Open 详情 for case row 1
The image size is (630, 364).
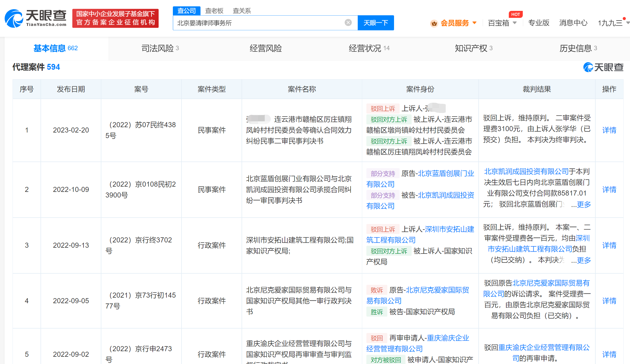click(x=609, y=130)
